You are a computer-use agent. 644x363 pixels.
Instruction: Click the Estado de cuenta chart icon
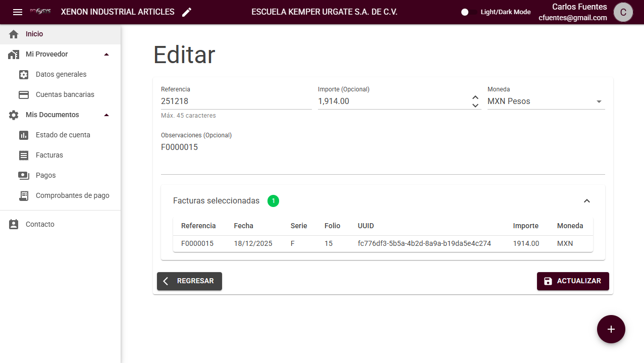coord(24,135)
